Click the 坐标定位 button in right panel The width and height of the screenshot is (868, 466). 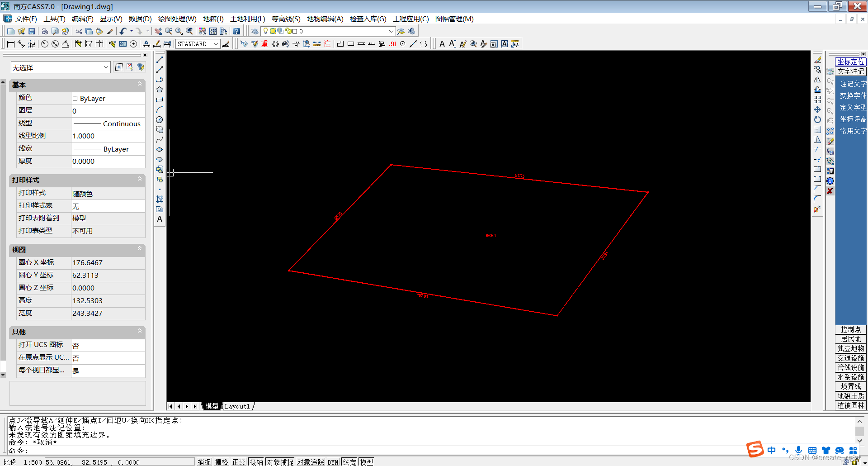tap(850, 62)
